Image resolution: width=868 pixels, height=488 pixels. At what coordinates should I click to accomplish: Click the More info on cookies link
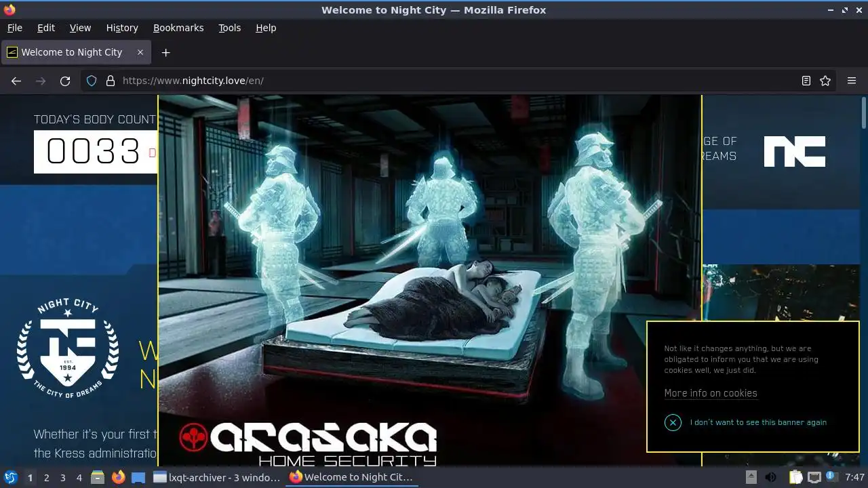[x=711, y=393]
